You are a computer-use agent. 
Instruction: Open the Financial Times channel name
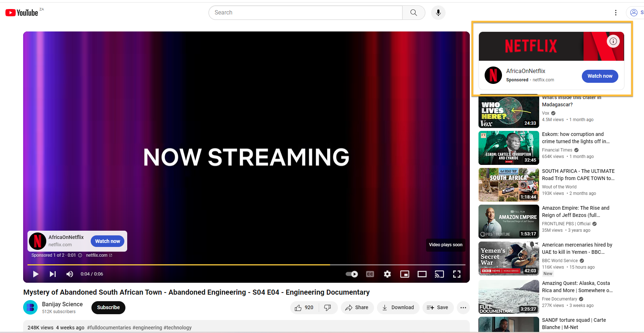pyautogui.click(x=557, y=150)
